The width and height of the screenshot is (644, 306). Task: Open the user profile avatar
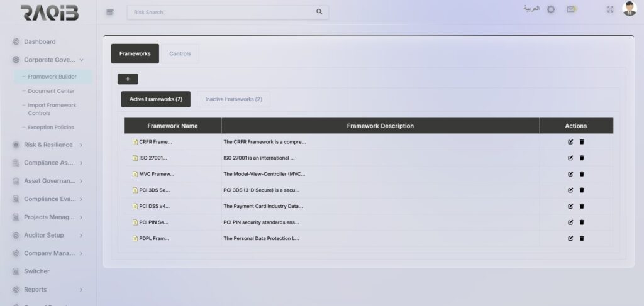tap(629, 9)
